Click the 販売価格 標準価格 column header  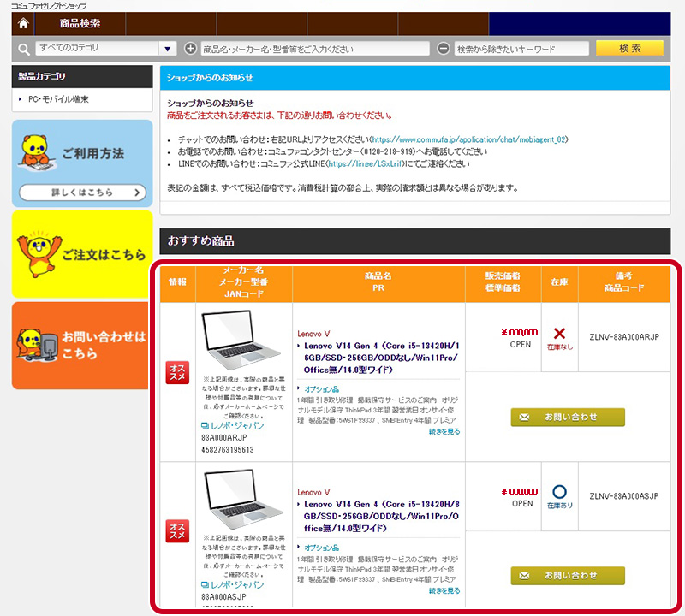pos(503,282)
